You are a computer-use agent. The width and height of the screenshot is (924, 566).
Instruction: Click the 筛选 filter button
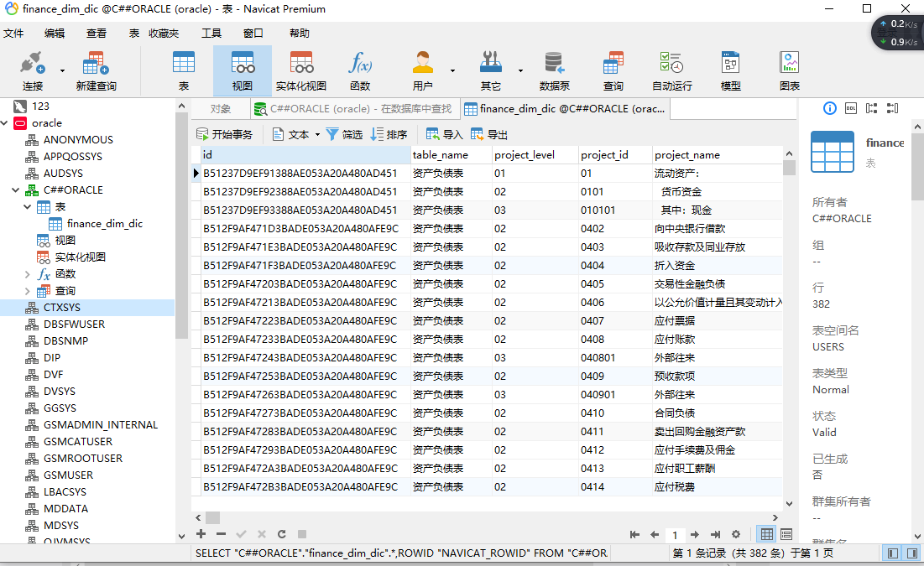(x=344, y=134)
